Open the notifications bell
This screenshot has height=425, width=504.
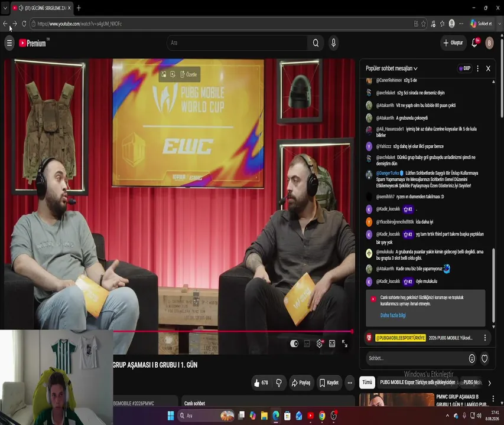[474, 42]
